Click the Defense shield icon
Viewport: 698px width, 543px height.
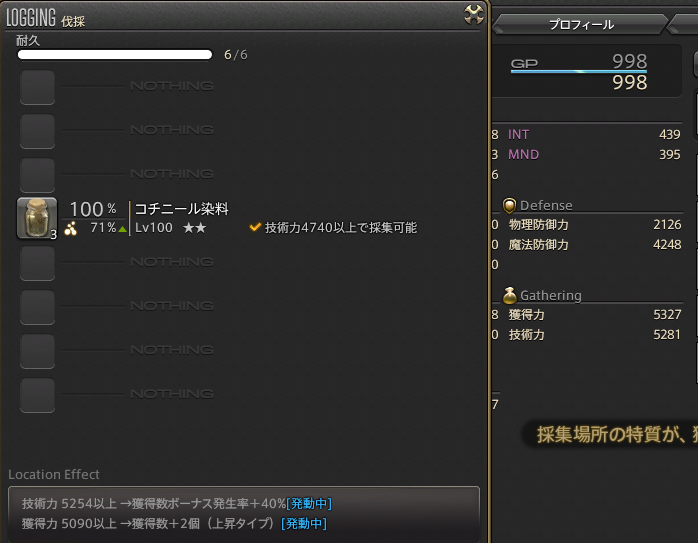[509, 205]
